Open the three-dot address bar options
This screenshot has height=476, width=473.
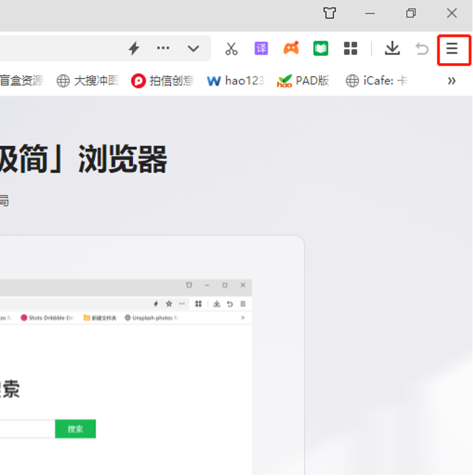[163, 49]
